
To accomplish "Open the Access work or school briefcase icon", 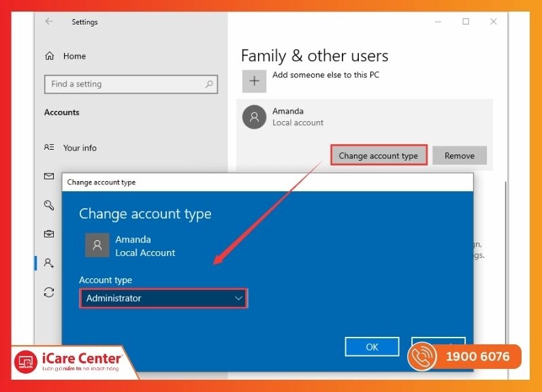I will 49,234.
